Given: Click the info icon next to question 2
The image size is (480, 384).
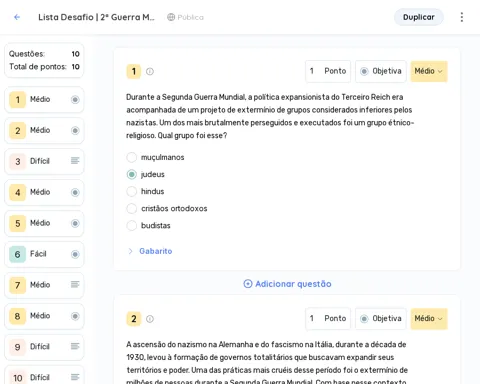Looking at the screenshot, I should point(150,319).
